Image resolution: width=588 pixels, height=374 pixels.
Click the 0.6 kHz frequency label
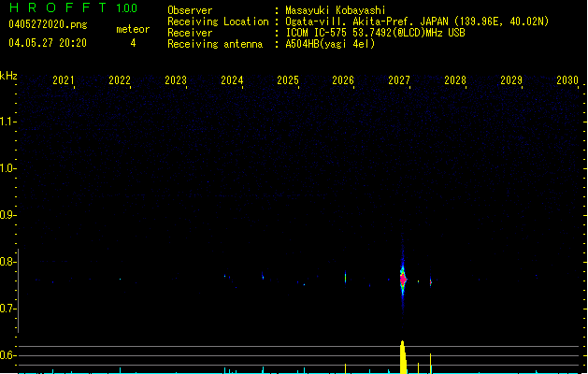point(8,355)
